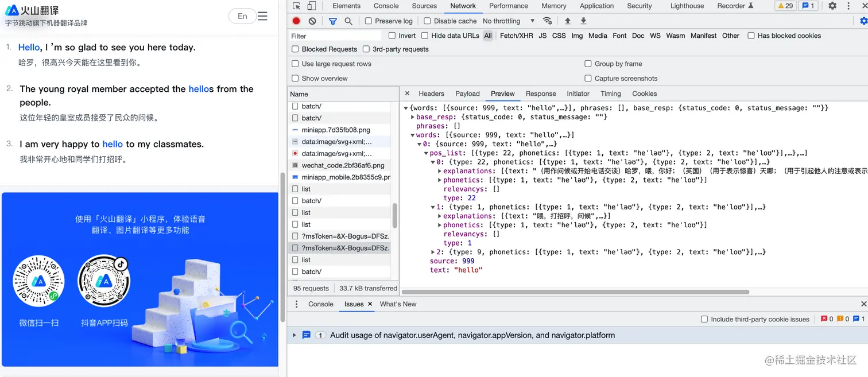Check Hide data URLs option
868x377 pixels.
pyautogui.click(x=425, y=36)
